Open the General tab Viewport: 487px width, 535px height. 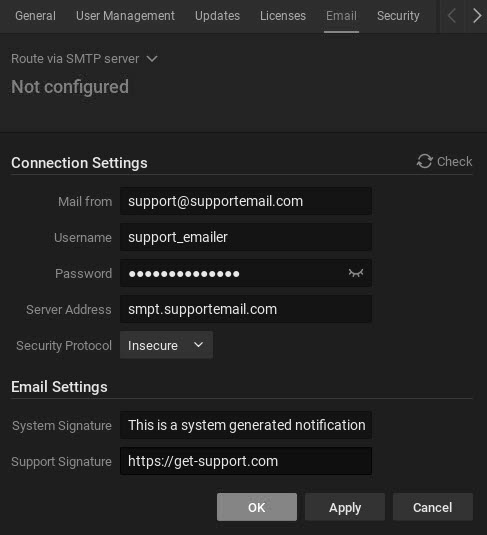click(x=35, y=16)
